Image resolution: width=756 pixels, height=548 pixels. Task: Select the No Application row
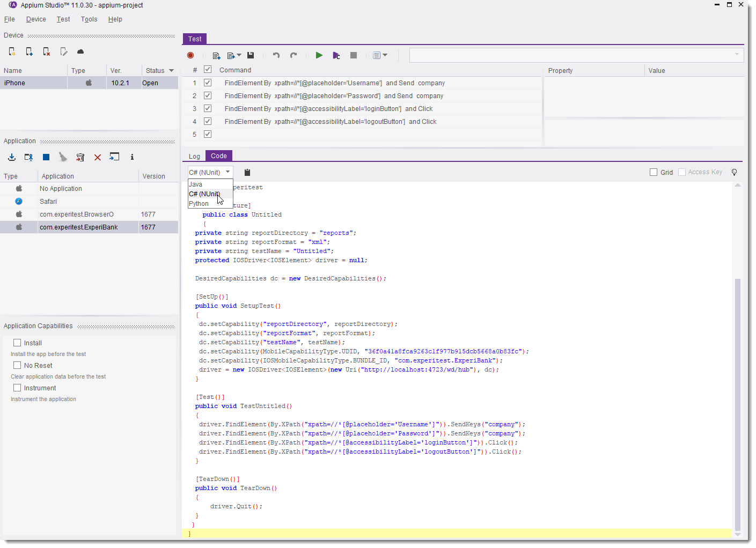[x=89, y=189]
